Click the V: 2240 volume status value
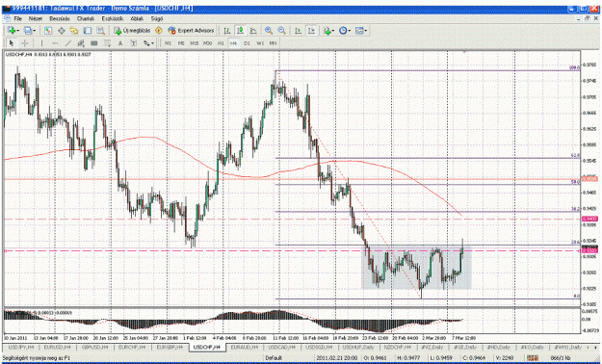The image size is (602, 364). click(x=504, y=358)
